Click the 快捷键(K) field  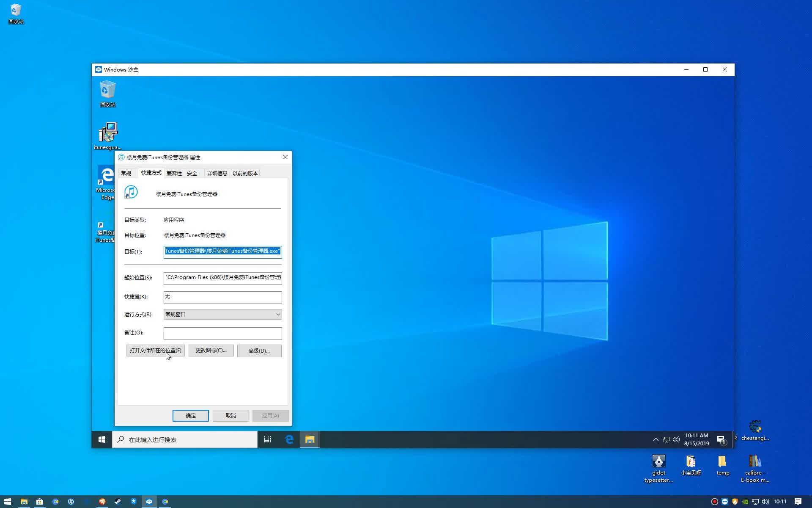(222, 297)
